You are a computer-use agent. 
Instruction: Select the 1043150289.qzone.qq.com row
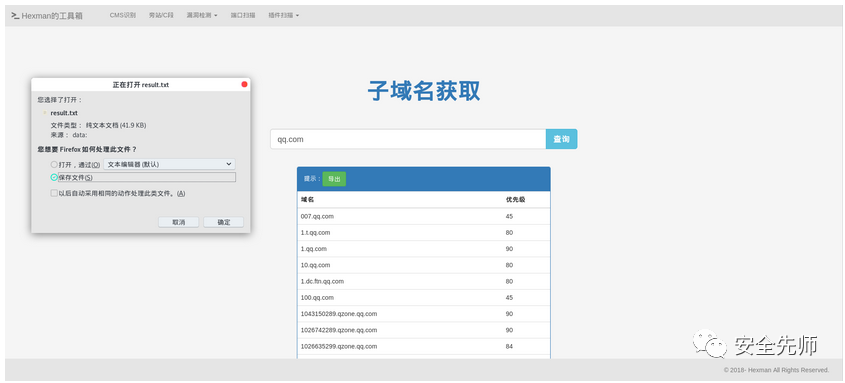(424, 314)
